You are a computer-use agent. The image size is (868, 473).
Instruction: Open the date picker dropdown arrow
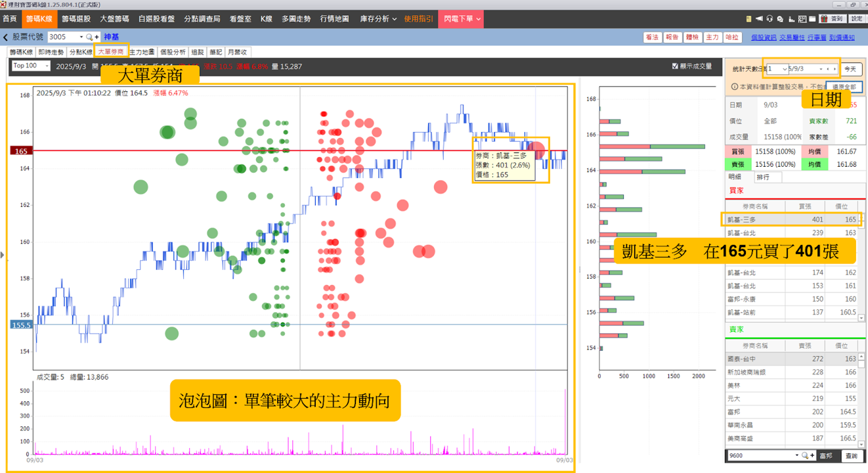coord(821,69)
